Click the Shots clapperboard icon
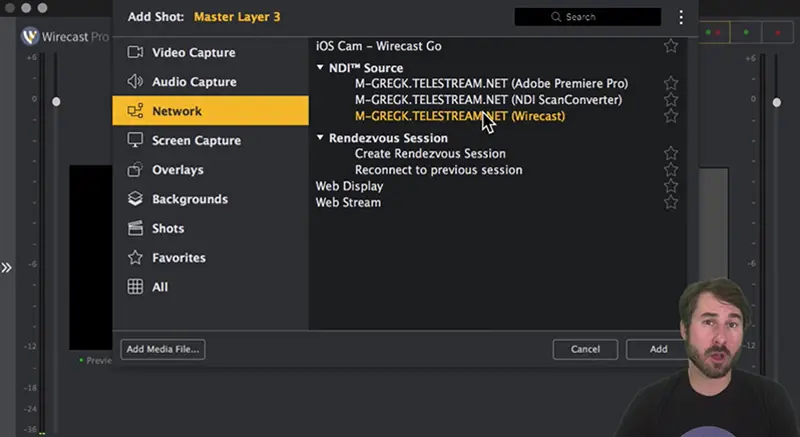The image size is (800, 437). pos(135,228)
